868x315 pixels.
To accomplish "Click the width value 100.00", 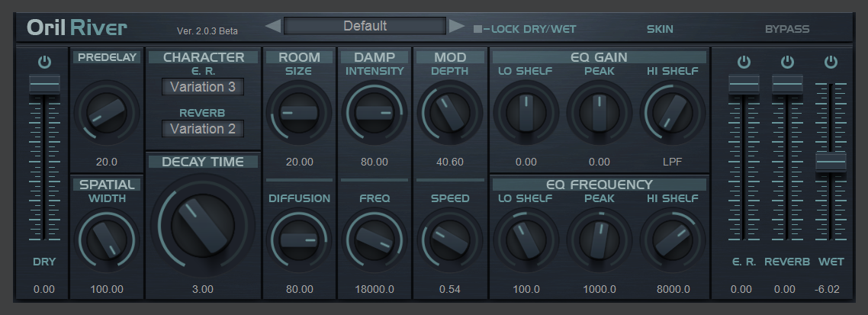I will click(x=107, y=290).
